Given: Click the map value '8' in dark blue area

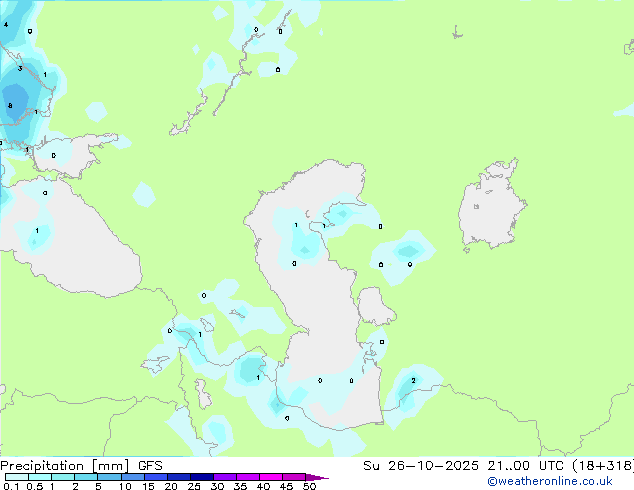Looking at the screenshot, I should pos(10,106).
